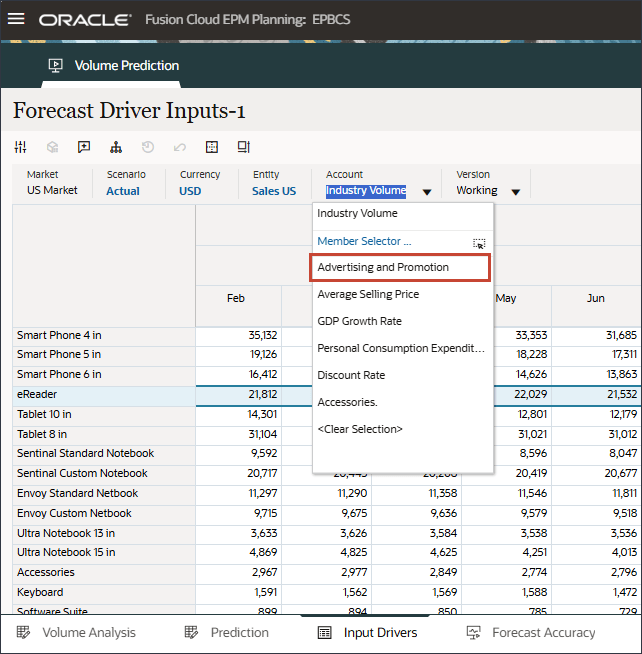The height and width of the screenshot is (654, 642).
Task: Open Member Selector link
Action: [x=364, y=241]
